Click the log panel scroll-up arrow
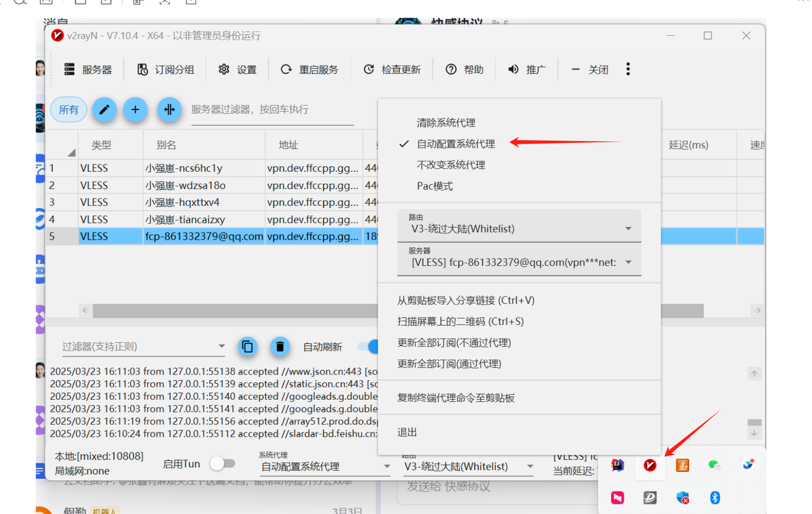The height and width of the screenshot is (514, 812). click(x=754, y=374)
